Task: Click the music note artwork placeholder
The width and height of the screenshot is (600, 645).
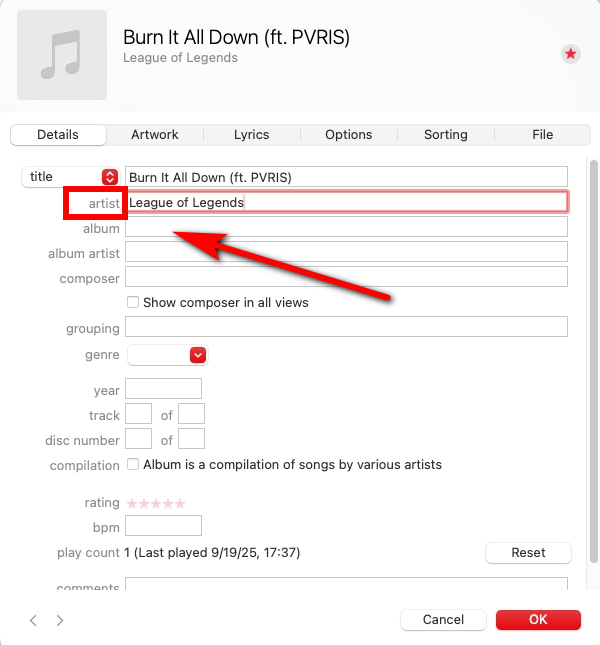Action: point(62,55)
